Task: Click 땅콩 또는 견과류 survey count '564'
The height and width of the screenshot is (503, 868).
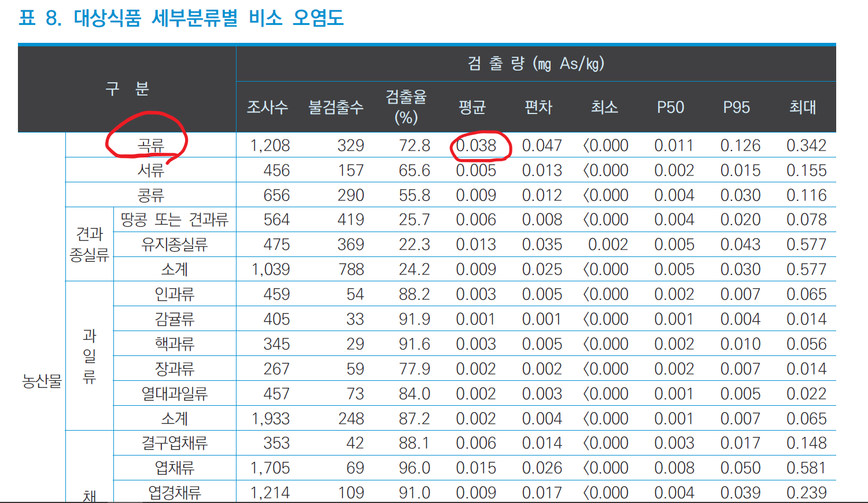Action: point(276,220)
